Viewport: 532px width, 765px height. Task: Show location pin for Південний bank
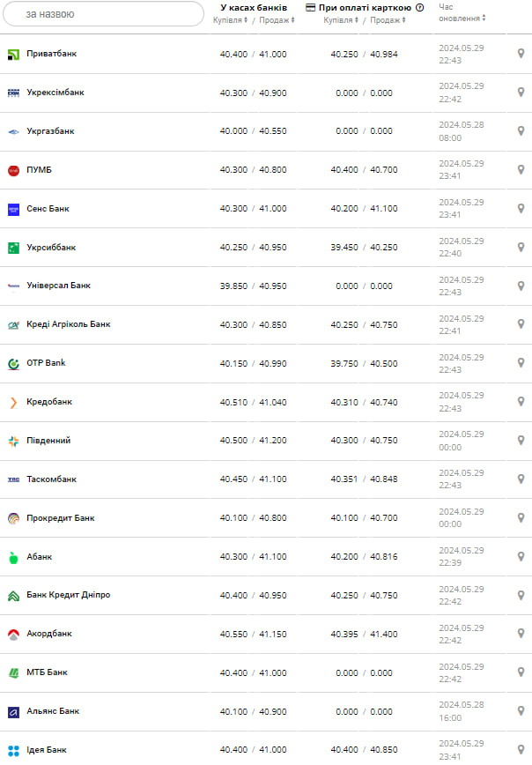(x=521, y=441)
